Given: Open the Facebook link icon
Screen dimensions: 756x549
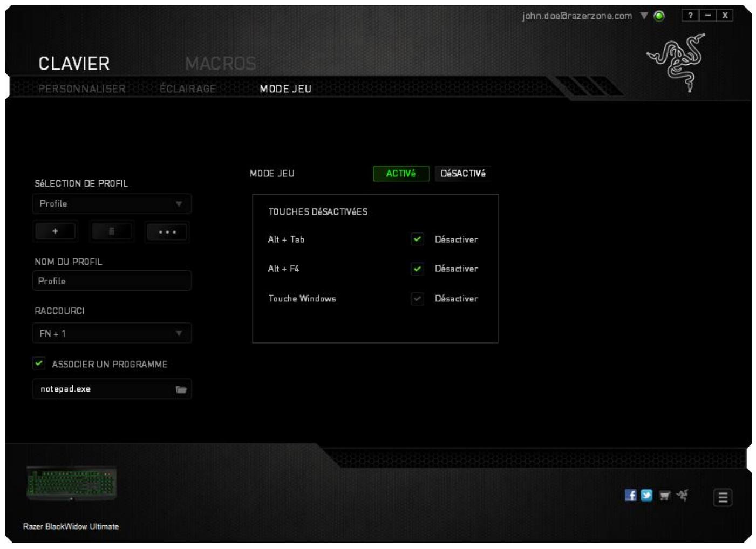Looking at the screenshot, I should click(630, 495).
